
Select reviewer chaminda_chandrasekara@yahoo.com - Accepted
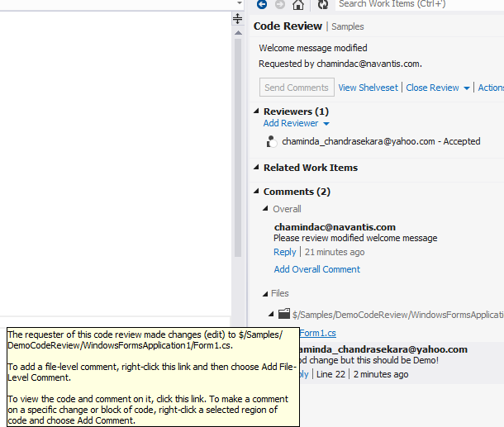(x=381, y=141)
